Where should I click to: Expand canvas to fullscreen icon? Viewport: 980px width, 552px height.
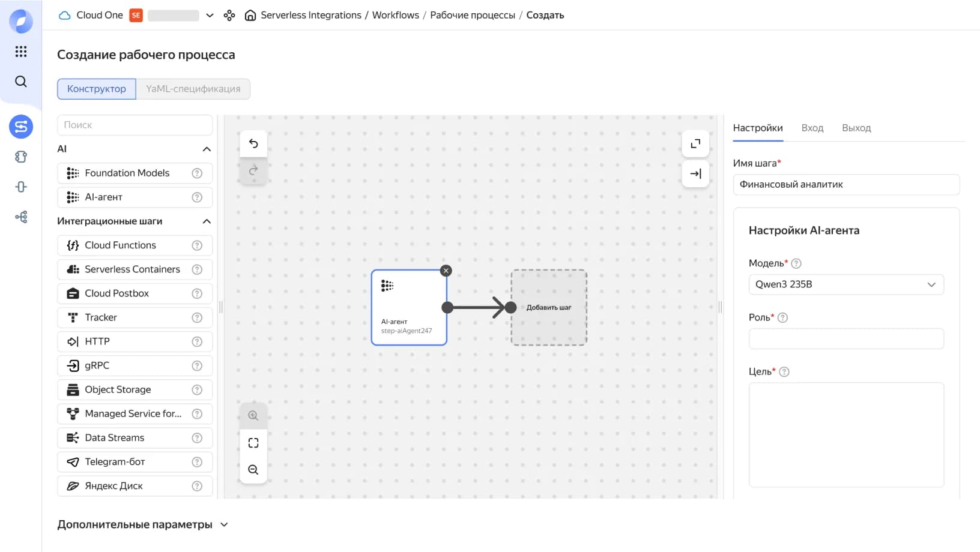(695, 143)
